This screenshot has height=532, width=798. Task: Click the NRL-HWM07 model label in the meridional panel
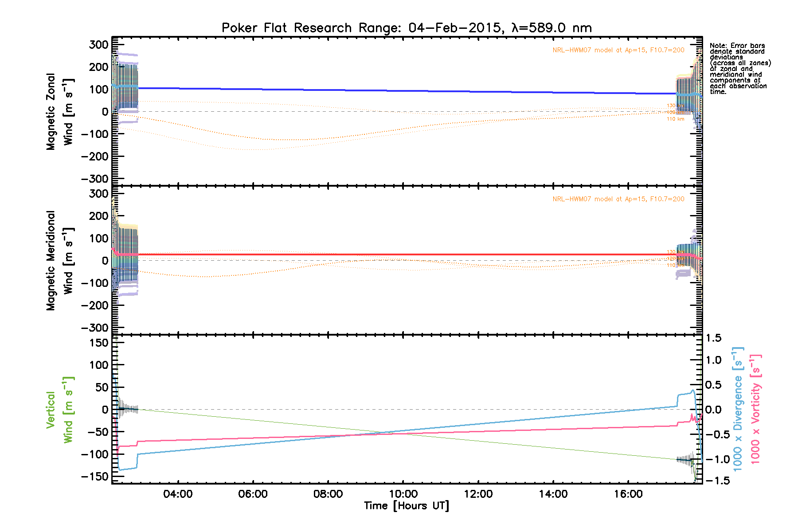tap(618, 199)
